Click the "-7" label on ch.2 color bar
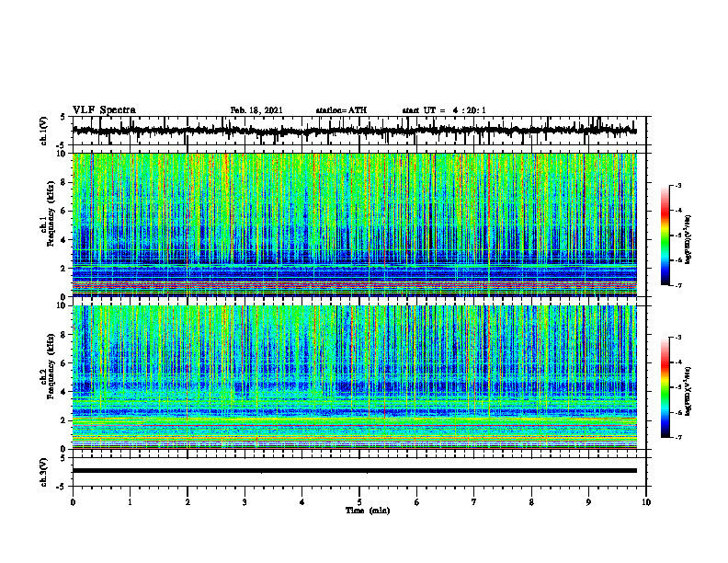Image resolution: width=728 pixels, height=563 pixels. 677,438
